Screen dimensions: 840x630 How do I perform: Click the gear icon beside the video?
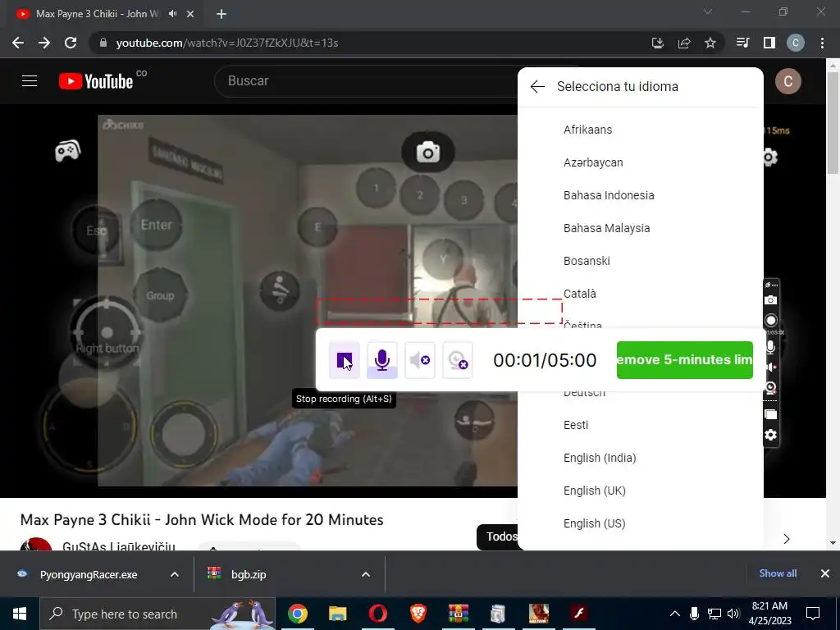tap(770, 157)
